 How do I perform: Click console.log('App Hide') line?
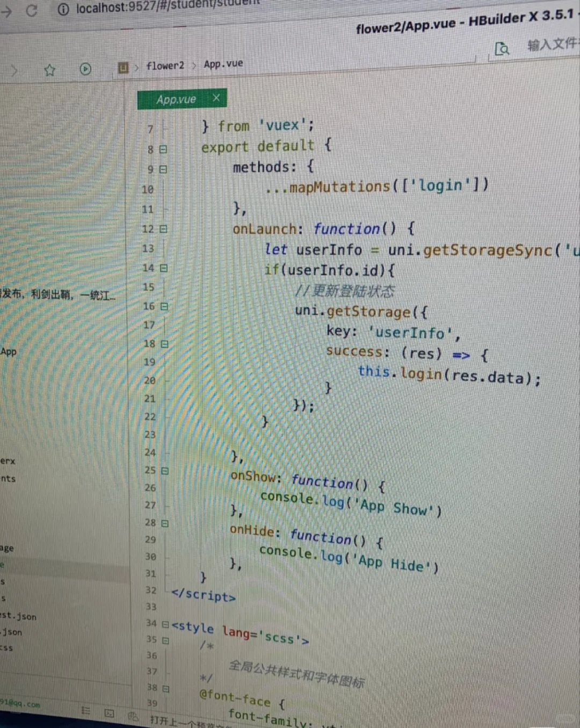point(349,558)
